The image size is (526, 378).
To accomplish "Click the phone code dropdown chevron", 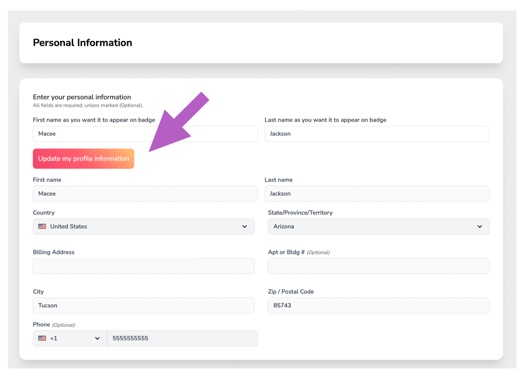I will tap(97, 338).
